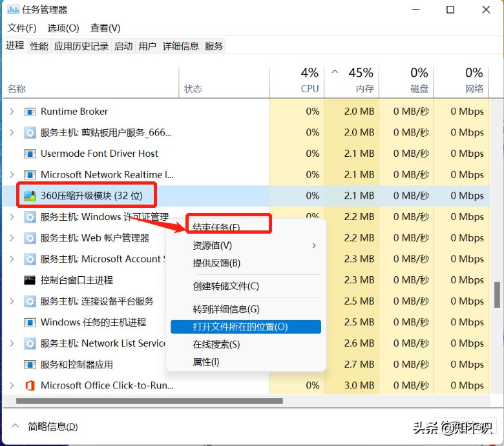Click the 2.6 MB memory value
The width and height of the screenshot is (504, 446).
pos(359,343)
